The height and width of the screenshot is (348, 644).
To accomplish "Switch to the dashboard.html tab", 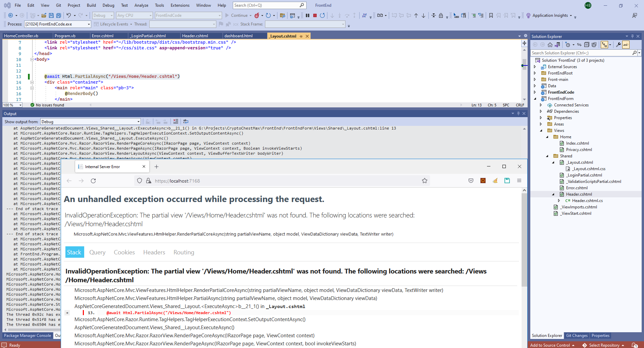I will (x=238, y=36).
